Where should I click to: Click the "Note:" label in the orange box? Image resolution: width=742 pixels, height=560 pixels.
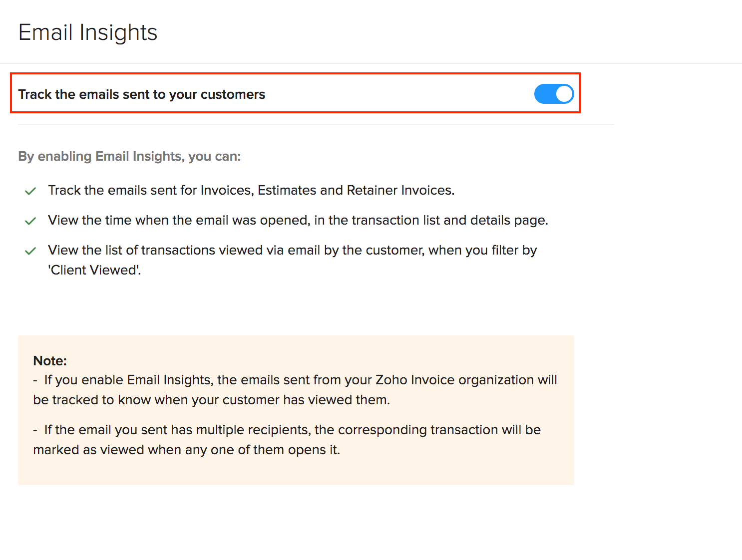[49, 360]
